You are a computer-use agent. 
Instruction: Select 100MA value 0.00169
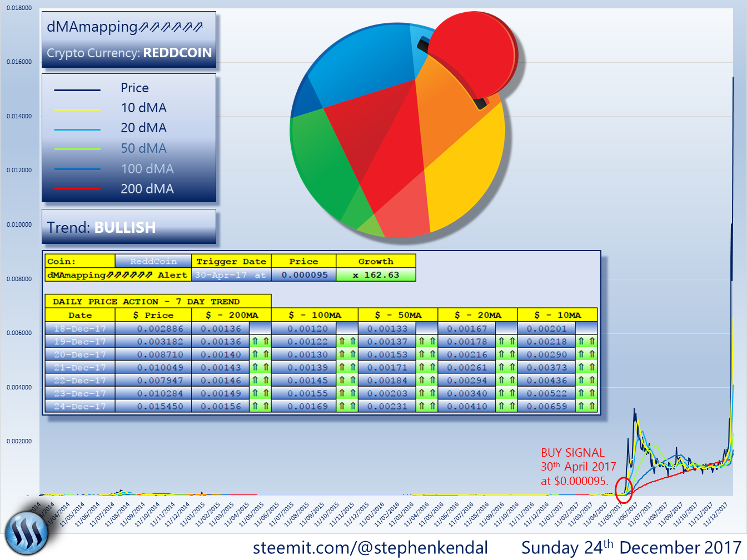click(x=304, y=406)
